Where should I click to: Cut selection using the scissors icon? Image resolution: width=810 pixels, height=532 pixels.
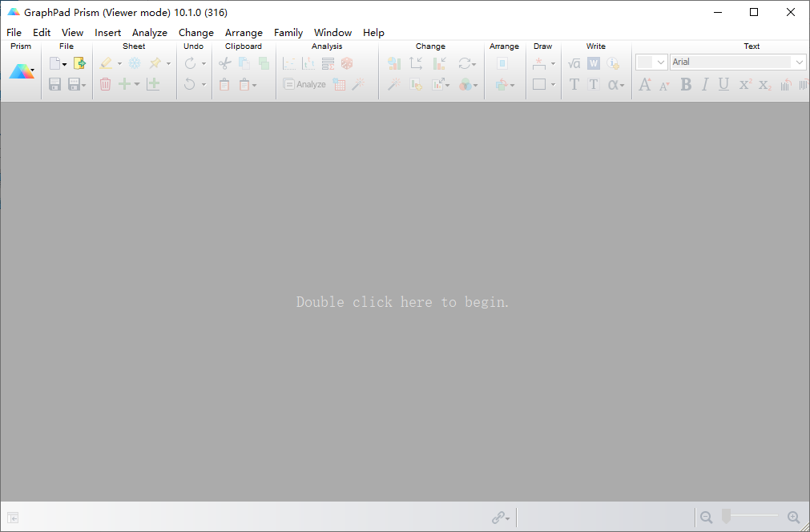pyautogui.click(x=224, y=62)
